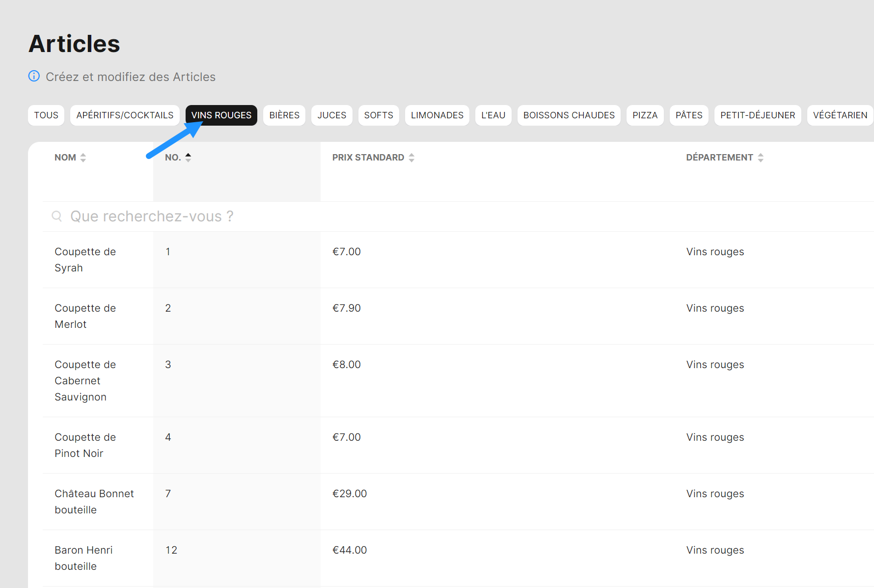Select Château Bonnet bouteille article
This screenshot has height=588, width=874.
pyautogui.click(x=94, y=502)
